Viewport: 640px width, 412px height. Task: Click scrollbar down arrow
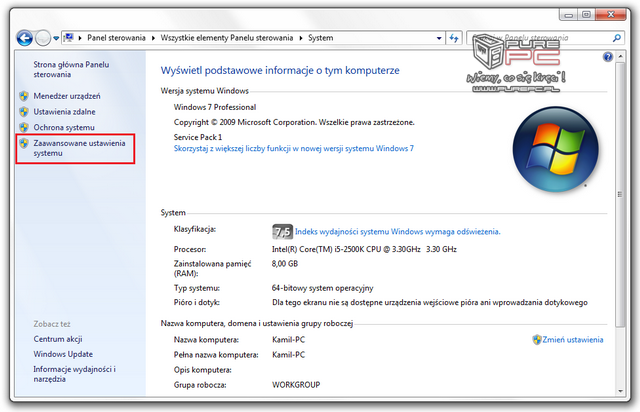click(620, 391)
